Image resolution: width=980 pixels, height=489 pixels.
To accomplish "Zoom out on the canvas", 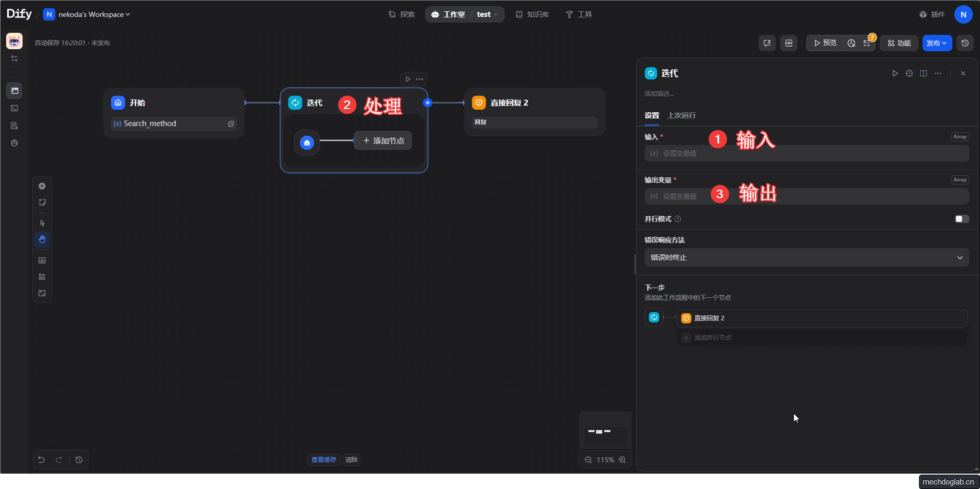I will (x=588, y=460).
